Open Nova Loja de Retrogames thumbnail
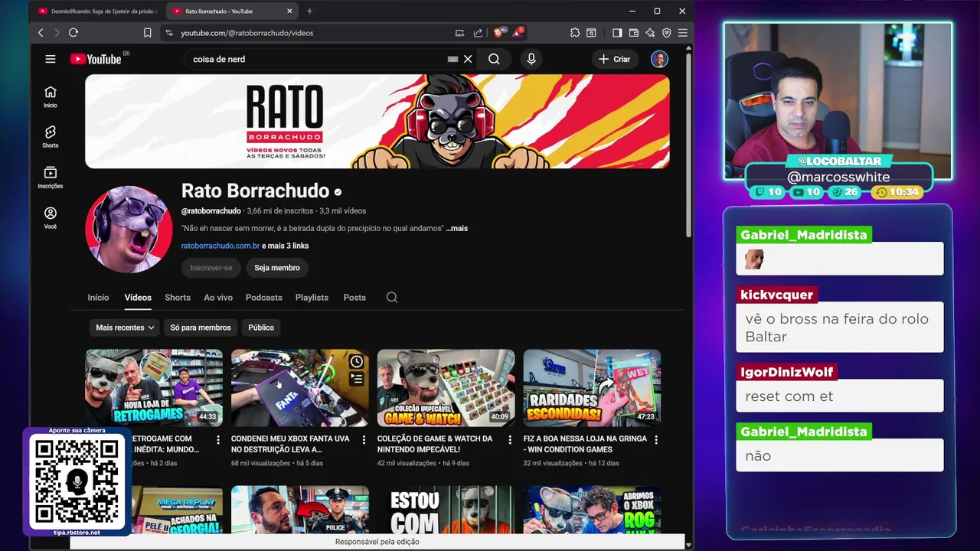 tap(154, 388)
